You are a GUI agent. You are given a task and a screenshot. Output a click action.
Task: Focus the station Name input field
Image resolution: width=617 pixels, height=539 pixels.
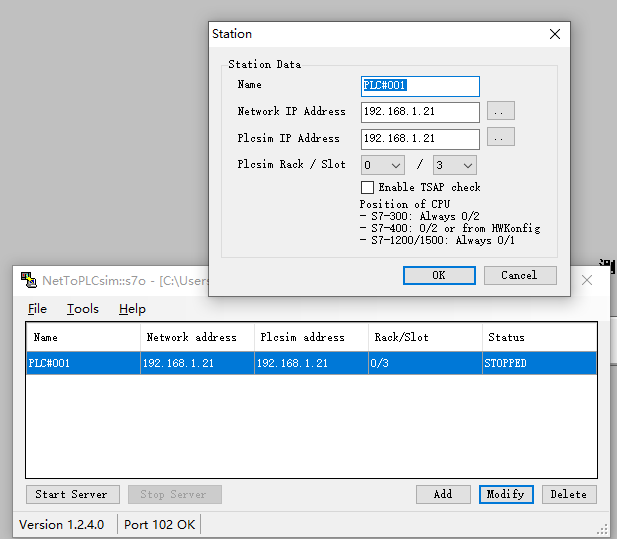tap(420, 86)
